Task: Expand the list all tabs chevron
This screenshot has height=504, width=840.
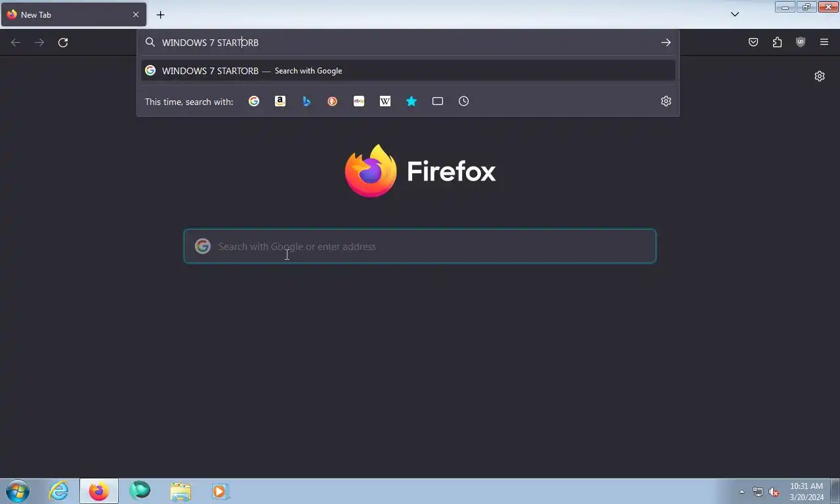Action: pos(735,14)
